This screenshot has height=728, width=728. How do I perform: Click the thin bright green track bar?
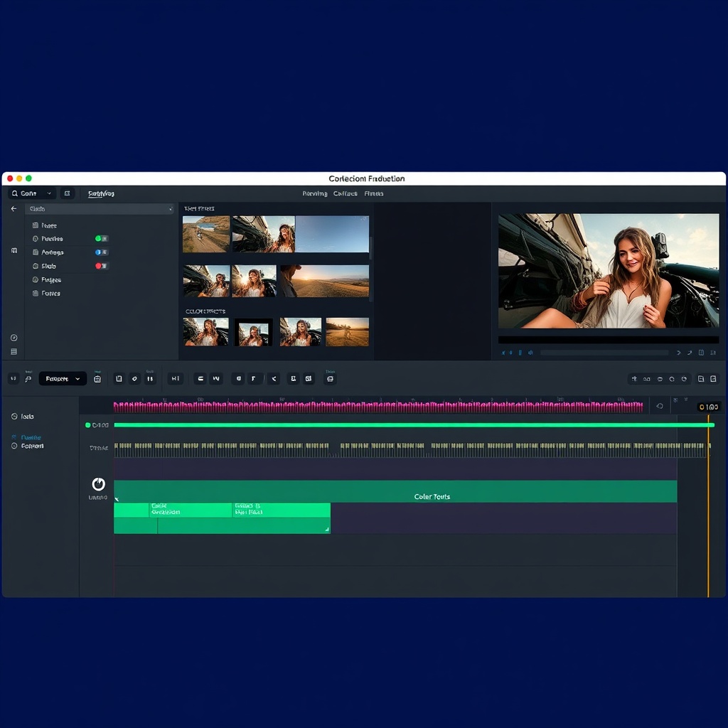414,425
